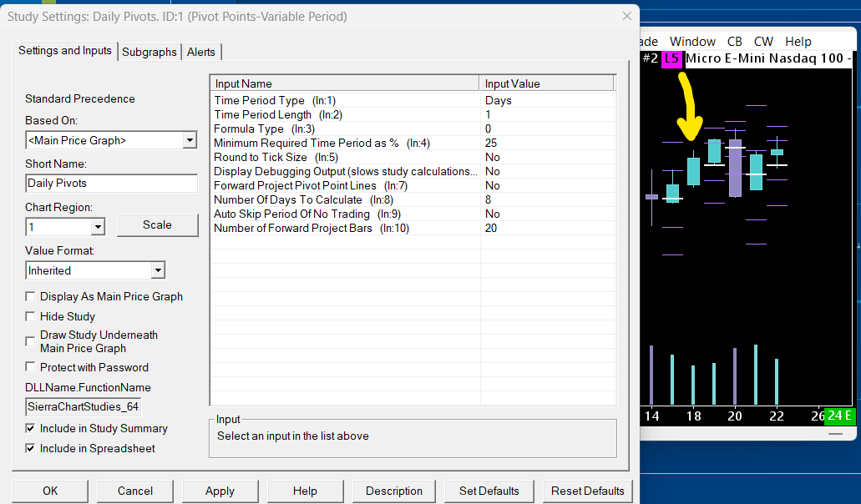Screen dimensions: 861x504
Task: Open Help for the study
Action: pos(306,491)
